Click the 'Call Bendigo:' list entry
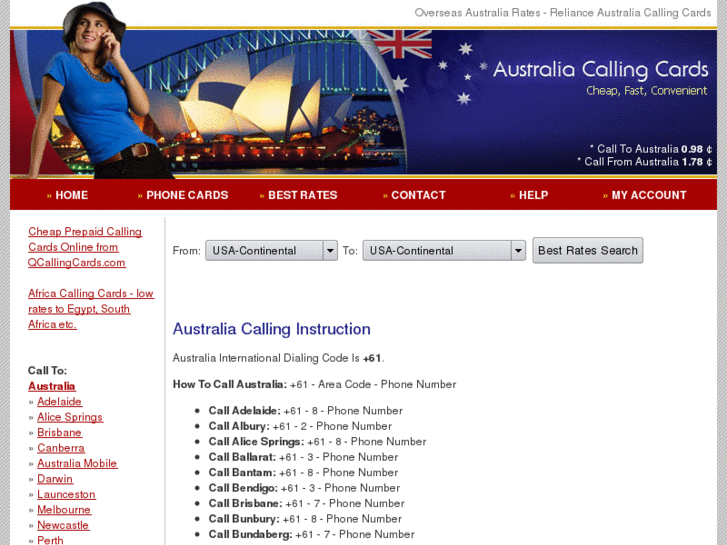The width and height of the screenshot is (727, 545). (304, 488)
